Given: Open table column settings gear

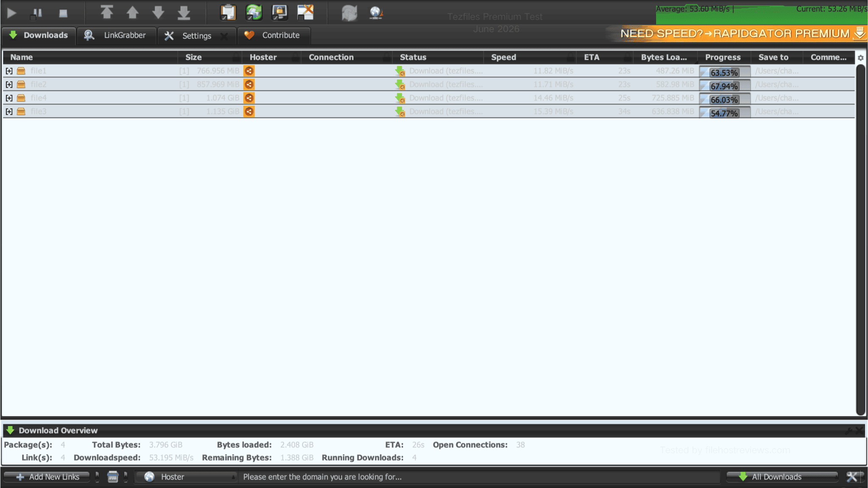Looking at the screenshot, I should click(x=860, y=58).
